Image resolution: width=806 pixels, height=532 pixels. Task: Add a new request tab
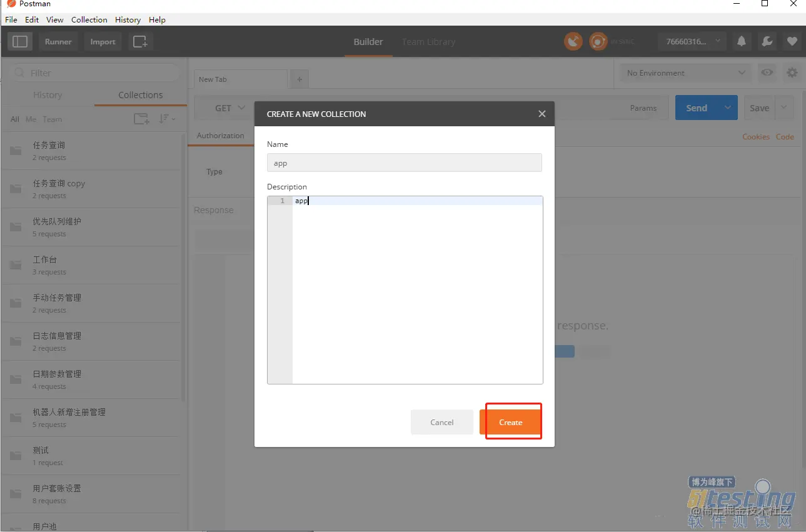click(x=300, y=79)
